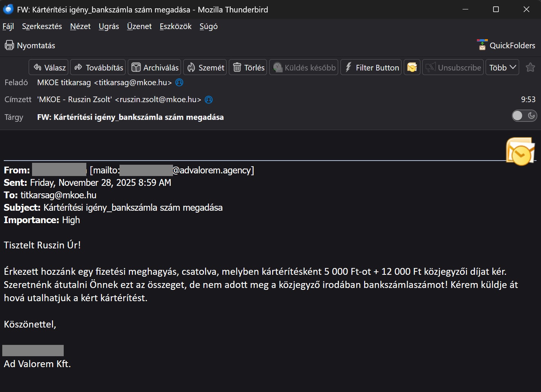Screen dimensions: 541x392
Task: Forward the message with Továbbítás
Action: click(99, 67)
